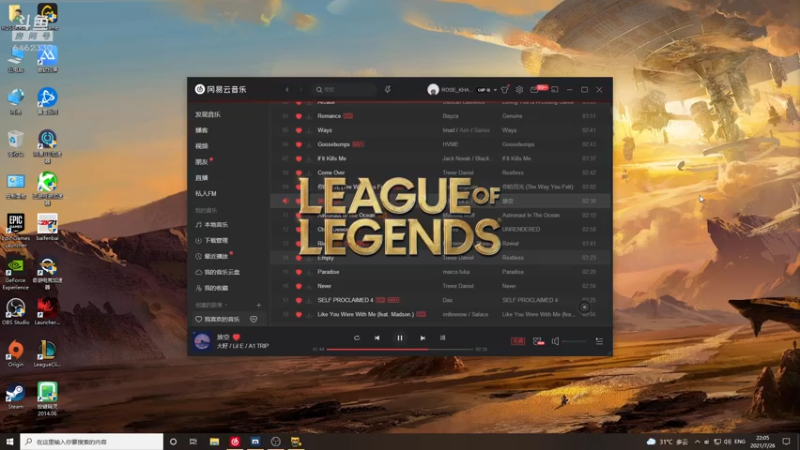Open artist link marco luka

tap(456, 272)
